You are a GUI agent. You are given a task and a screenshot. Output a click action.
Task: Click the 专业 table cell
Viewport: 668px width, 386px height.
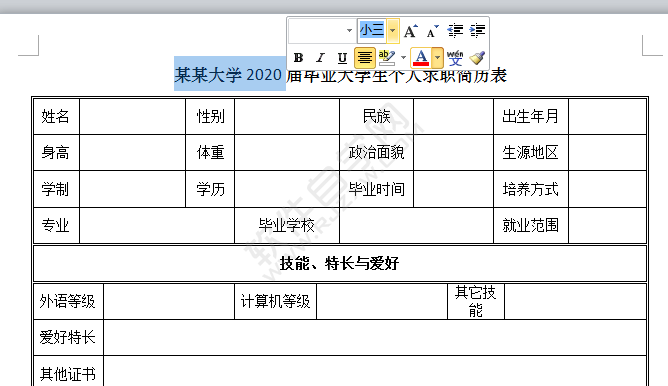[x=56, y=225]
